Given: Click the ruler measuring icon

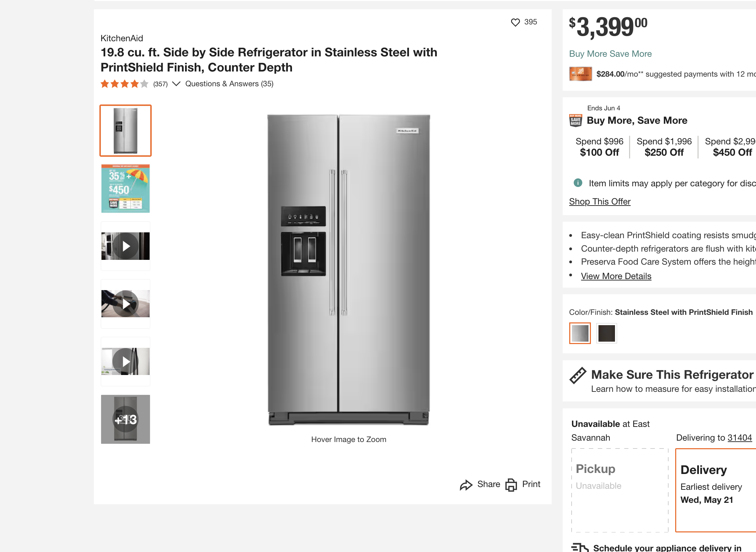Looking at the screenshot, I should pyautogui.click(x=578, y=375).
